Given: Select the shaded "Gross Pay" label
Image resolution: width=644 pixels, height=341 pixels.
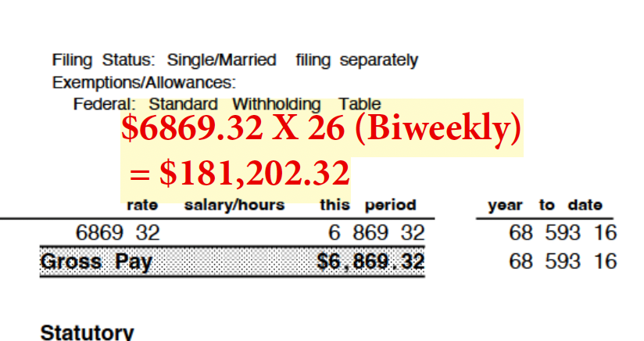Looking at the screenshot, I should 96,261.
